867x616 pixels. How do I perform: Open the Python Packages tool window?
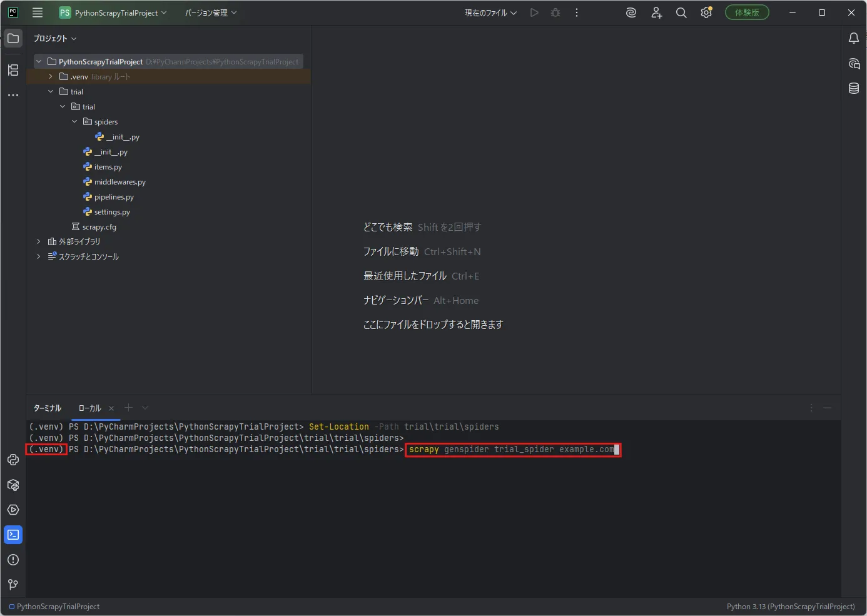[13, 485]
